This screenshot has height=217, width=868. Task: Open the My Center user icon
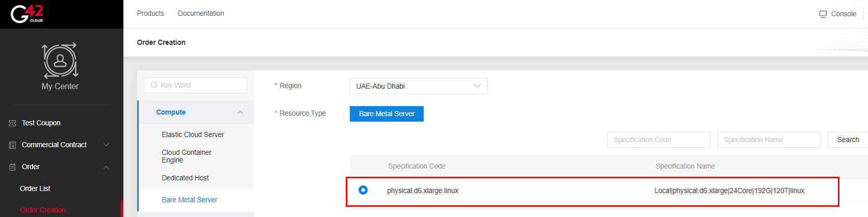(x=60, y=60)
